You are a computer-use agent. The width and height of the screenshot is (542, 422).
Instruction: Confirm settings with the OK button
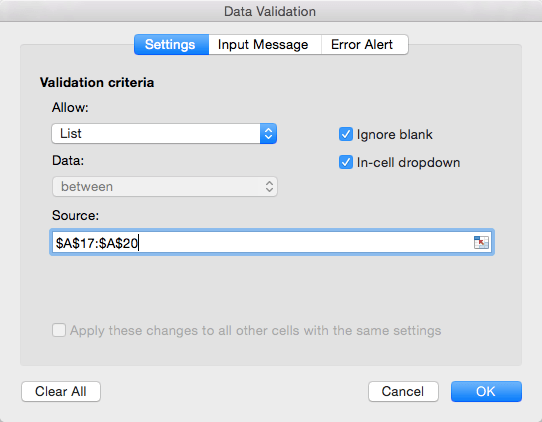click(486, 392)
